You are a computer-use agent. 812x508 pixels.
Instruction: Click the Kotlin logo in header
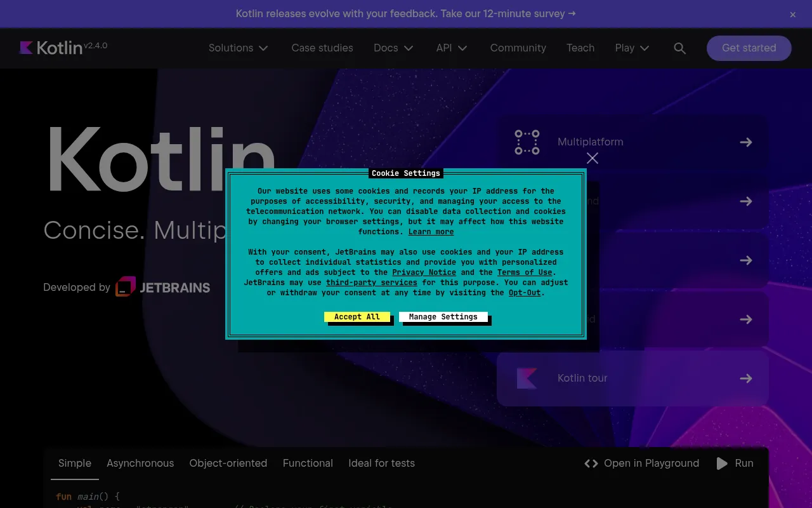pos(51,48)
